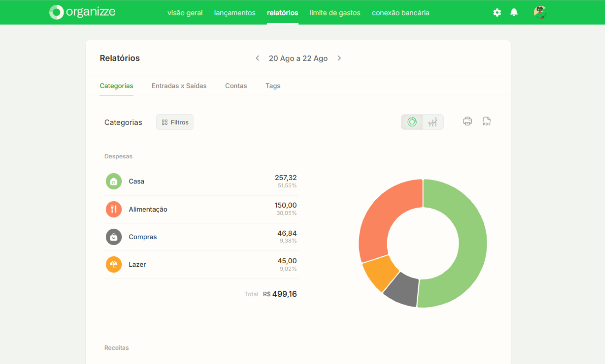
Task: Print the report via printer icon
Action: pos(467,121)
